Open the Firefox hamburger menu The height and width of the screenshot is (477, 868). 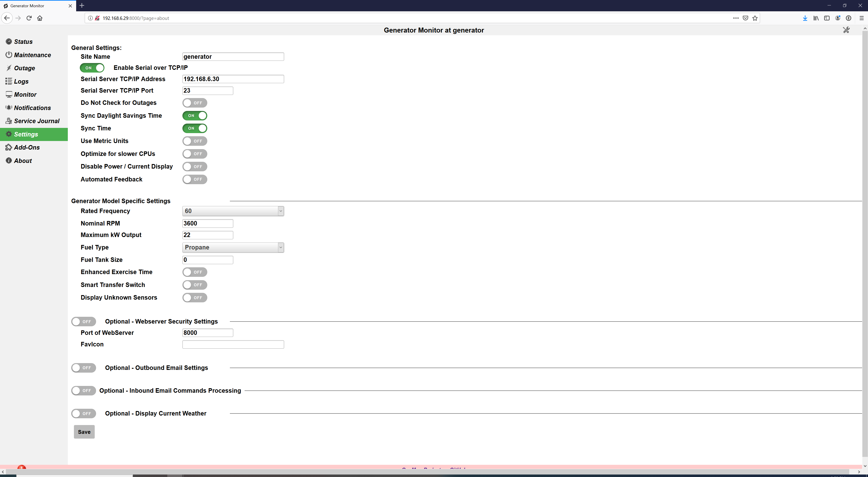(861, 18)
